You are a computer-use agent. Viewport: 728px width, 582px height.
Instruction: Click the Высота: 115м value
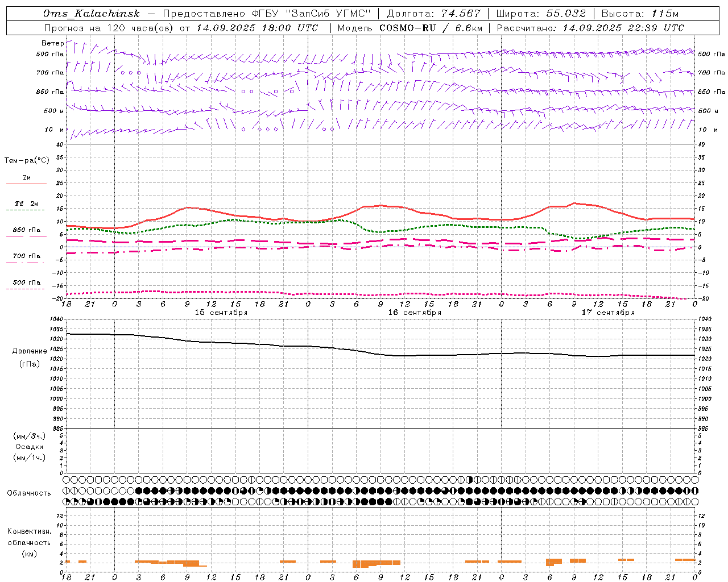coord(640,14)
